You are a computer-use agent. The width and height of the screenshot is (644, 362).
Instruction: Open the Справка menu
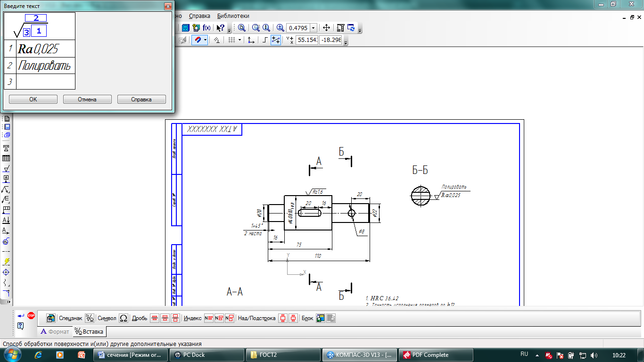click(x=199, y=16)
